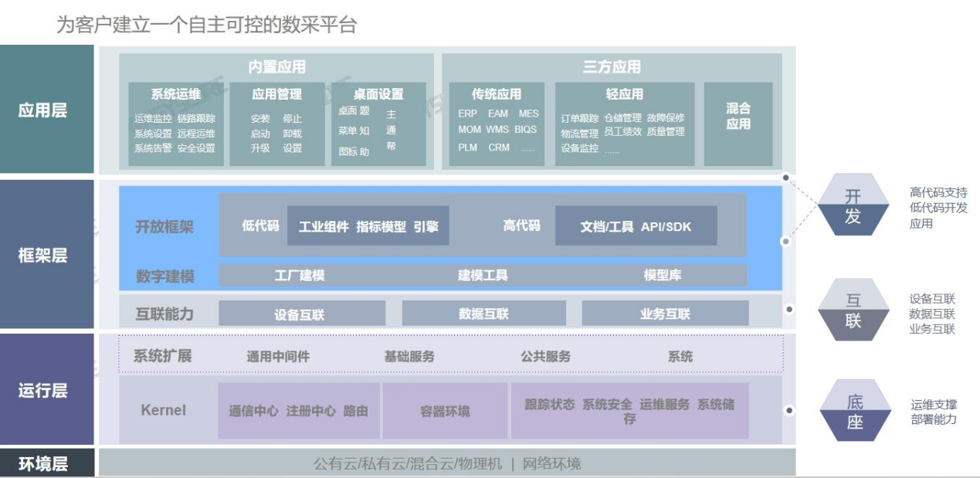Click 工厂建模 in the 数字建模 row
Image resolution: width=980 pixels, height=478 pixels.
[x=300, y=276]
